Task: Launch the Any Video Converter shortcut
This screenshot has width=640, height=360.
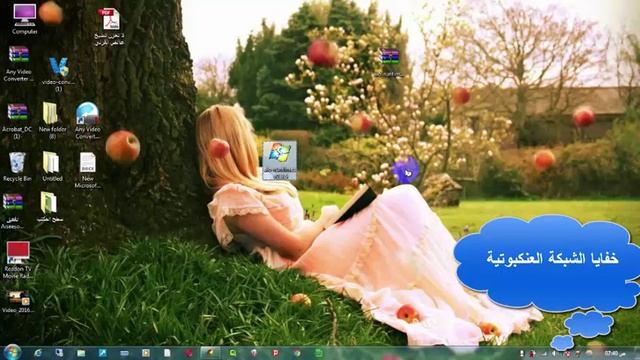Action: click(87, 120)
